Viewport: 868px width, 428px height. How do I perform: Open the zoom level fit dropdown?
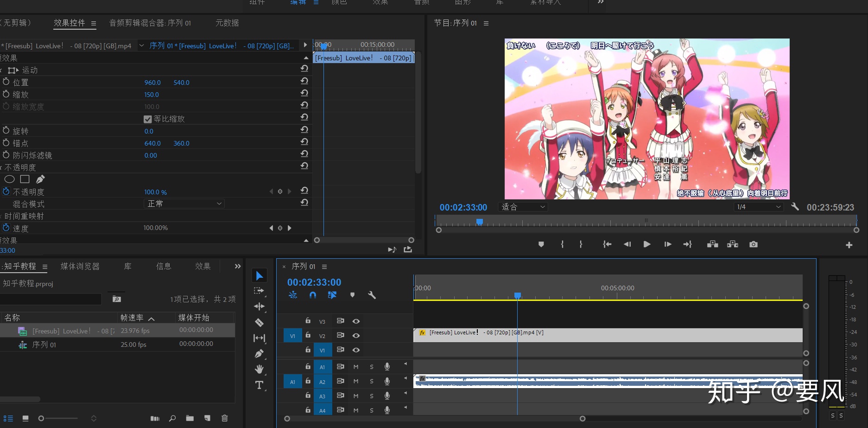(523, 207)
